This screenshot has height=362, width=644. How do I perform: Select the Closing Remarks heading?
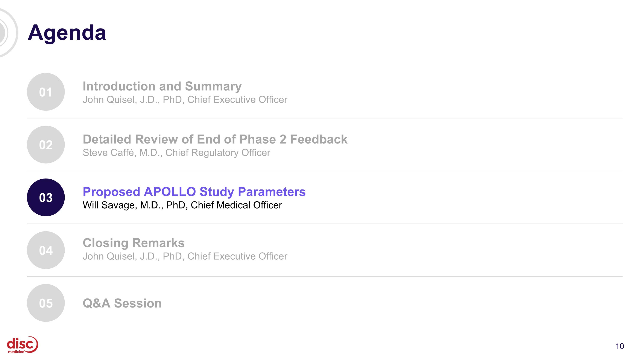(134, 243)
